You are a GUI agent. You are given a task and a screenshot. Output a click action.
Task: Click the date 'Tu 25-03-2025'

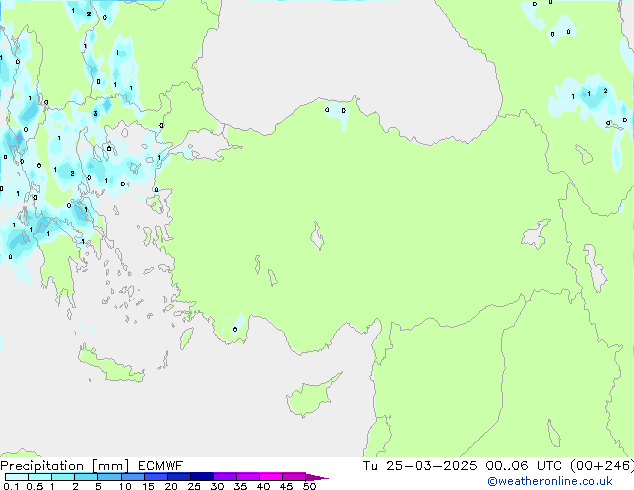coord(420,466)
